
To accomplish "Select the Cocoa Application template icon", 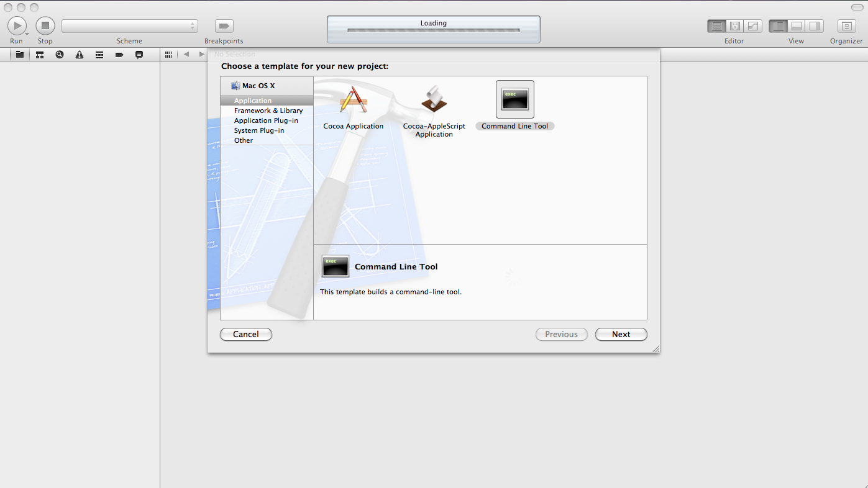I will [x=354, y=99].
